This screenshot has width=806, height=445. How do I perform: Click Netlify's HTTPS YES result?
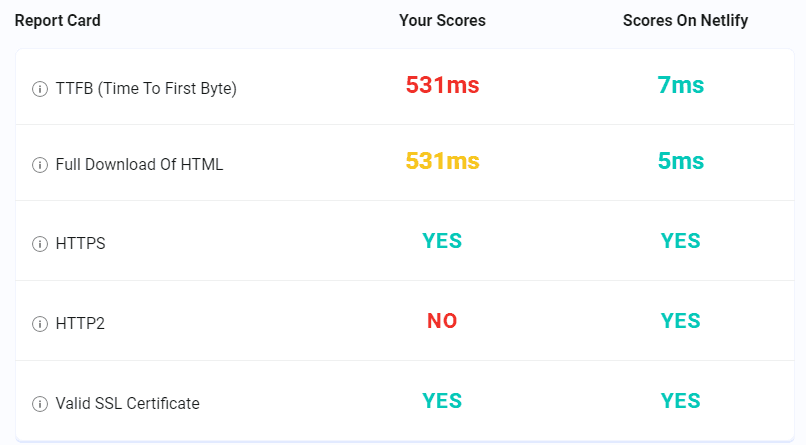(x=681, y=241)
